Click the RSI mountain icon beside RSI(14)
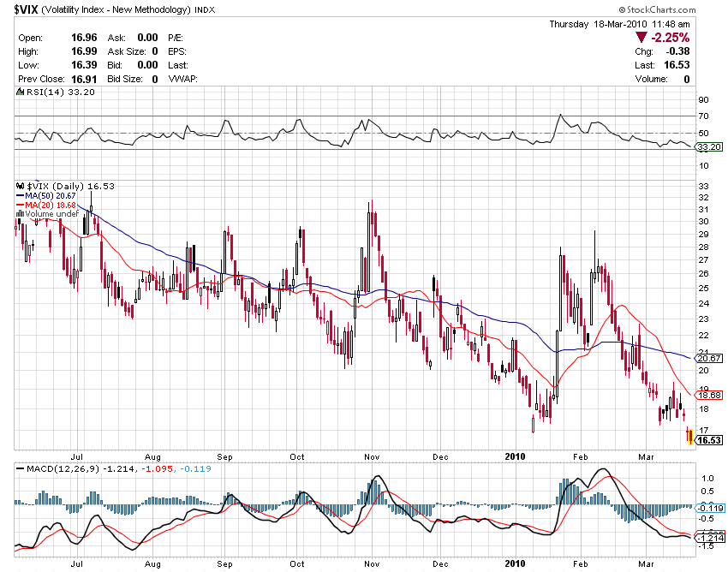The height and width of the screenshot is (572, 728). click(20, 92)
